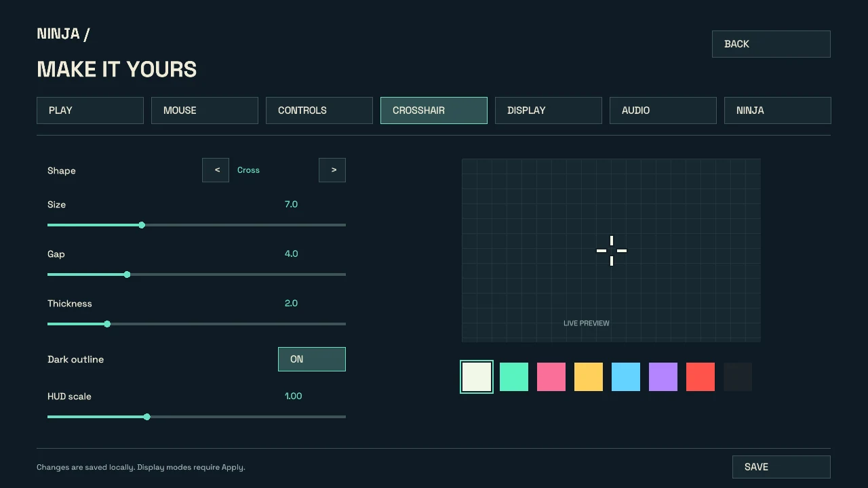868x488 pixels.
Task: Adjust the Gap slider handle
Action: 127,274
